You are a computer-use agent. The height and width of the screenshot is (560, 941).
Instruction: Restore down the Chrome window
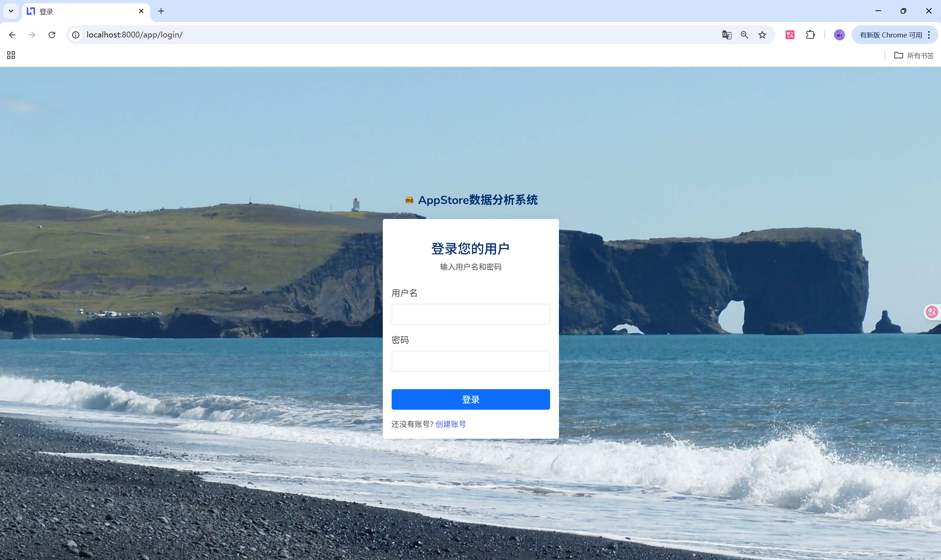903,11
